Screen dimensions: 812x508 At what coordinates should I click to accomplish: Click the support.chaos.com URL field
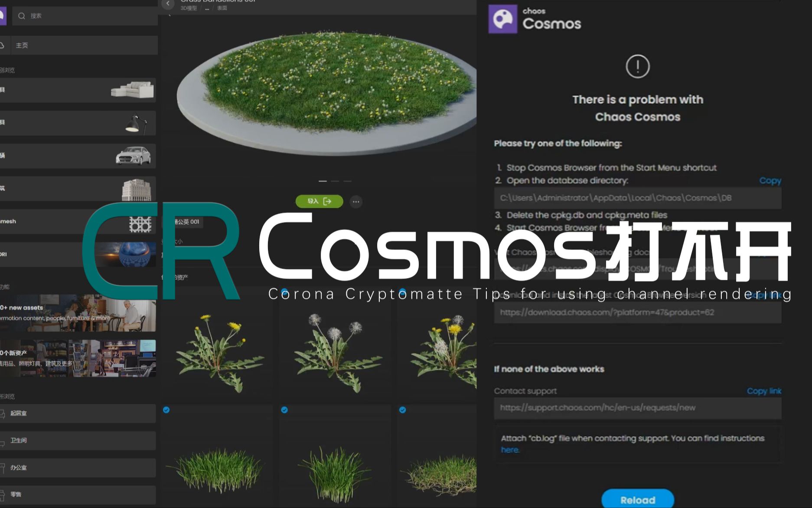[x=638, y=408]
